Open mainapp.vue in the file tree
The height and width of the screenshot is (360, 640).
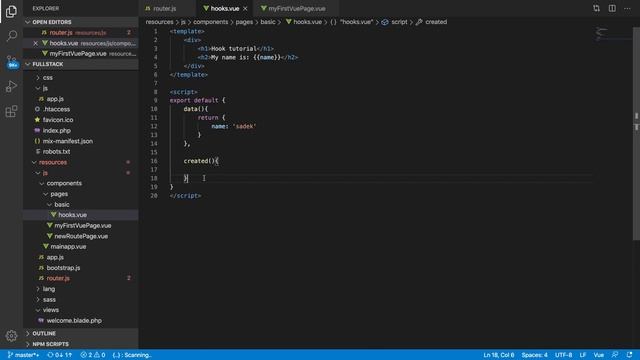tap(68, 247)
